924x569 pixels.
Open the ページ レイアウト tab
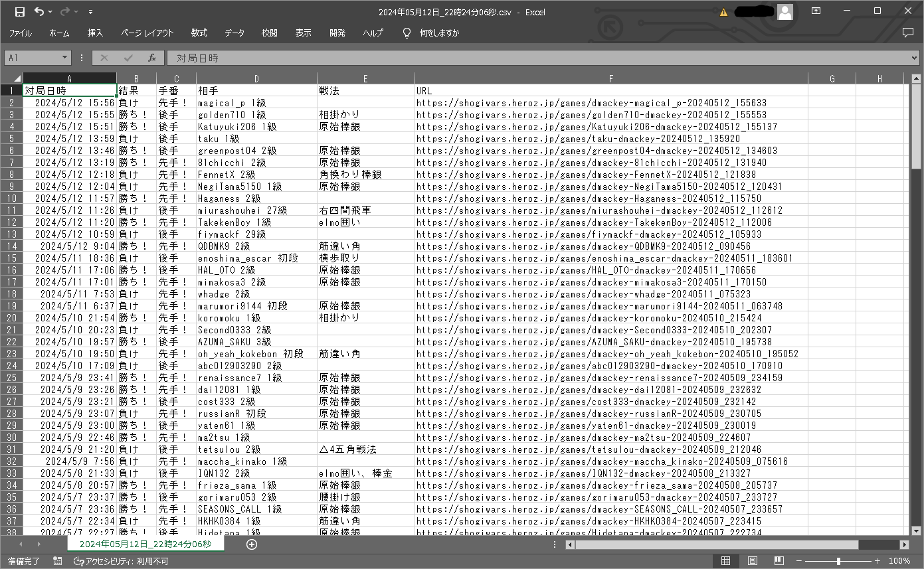tap(147, 33)
